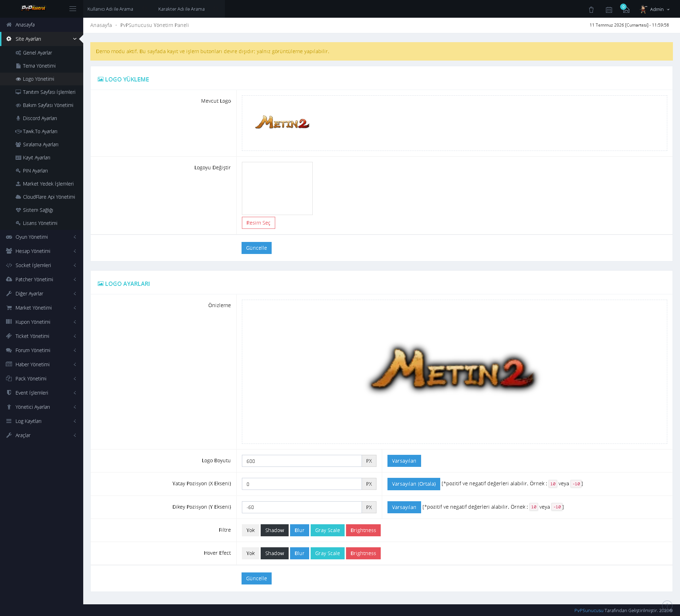Expand the Oyun Yönetimi chevron
Image resolution: width=680 pixels, height=616 pixels.
pyautogui.click(x=75, y=237)
